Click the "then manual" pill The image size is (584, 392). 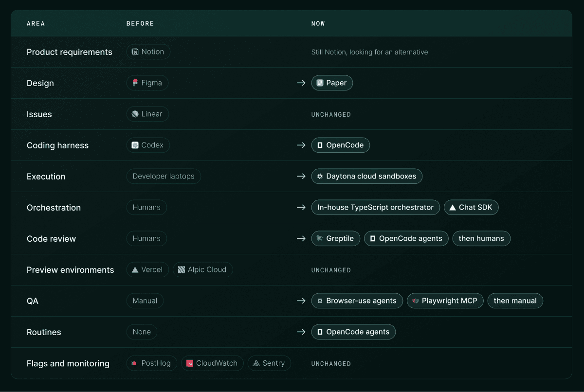515,301
